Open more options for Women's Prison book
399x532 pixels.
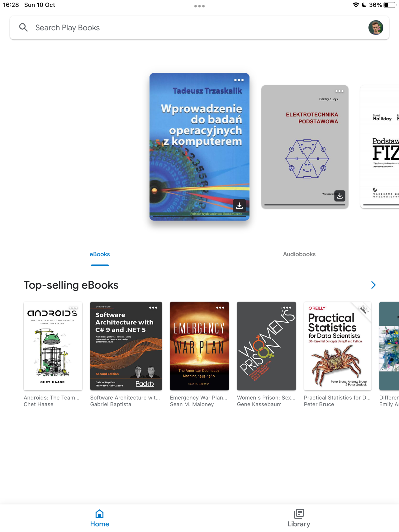287,308
